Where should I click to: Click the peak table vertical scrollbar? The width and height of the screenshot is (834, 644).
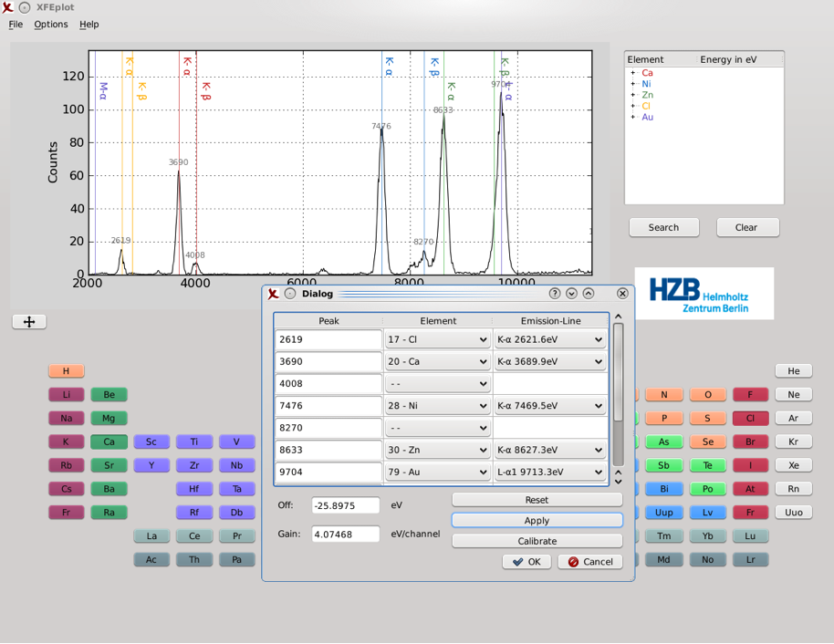[x=618, y=383]
